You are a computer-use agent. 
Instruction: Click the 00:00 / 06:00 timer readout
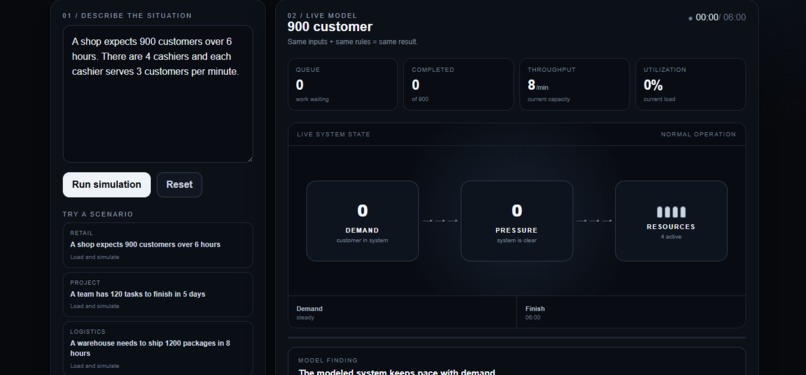[720, 17]
